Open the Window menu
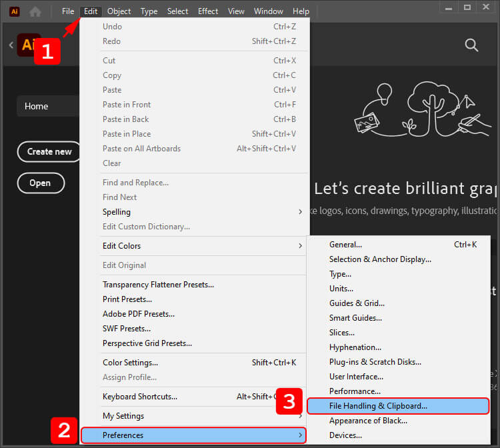This screenshot has height=448, width=500. pos(268,11)
